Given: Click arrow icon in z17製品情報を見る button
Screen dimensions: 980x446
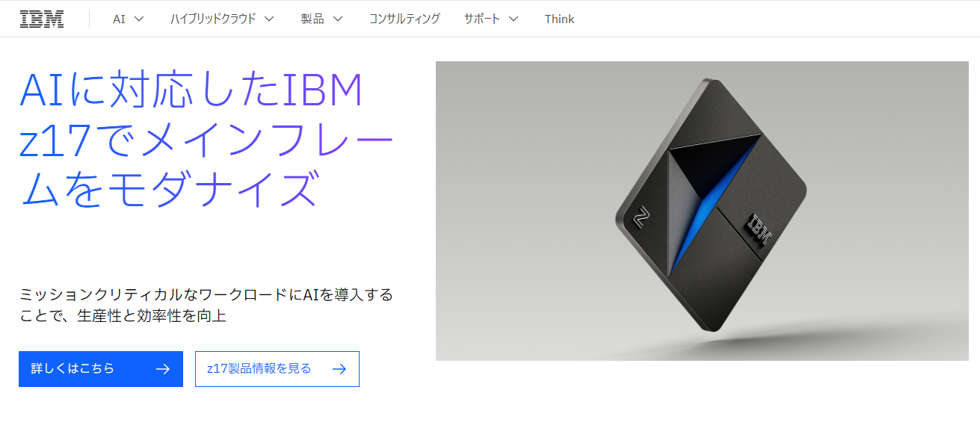Looking at the screenshot, I should (339, 369).
